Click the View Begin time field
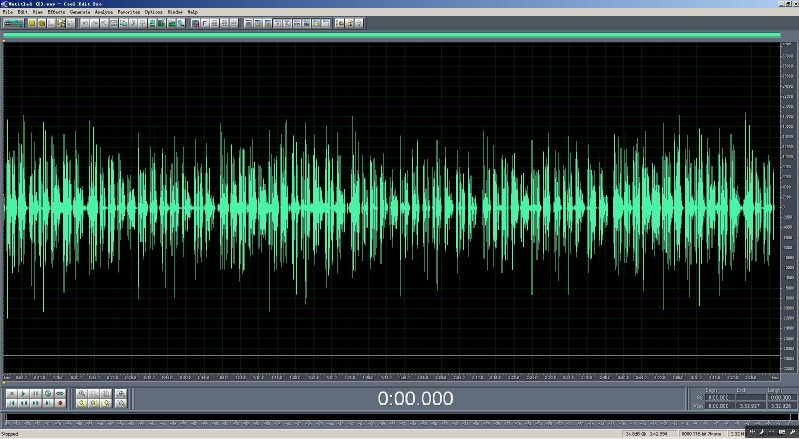 [x=721, y=406]
